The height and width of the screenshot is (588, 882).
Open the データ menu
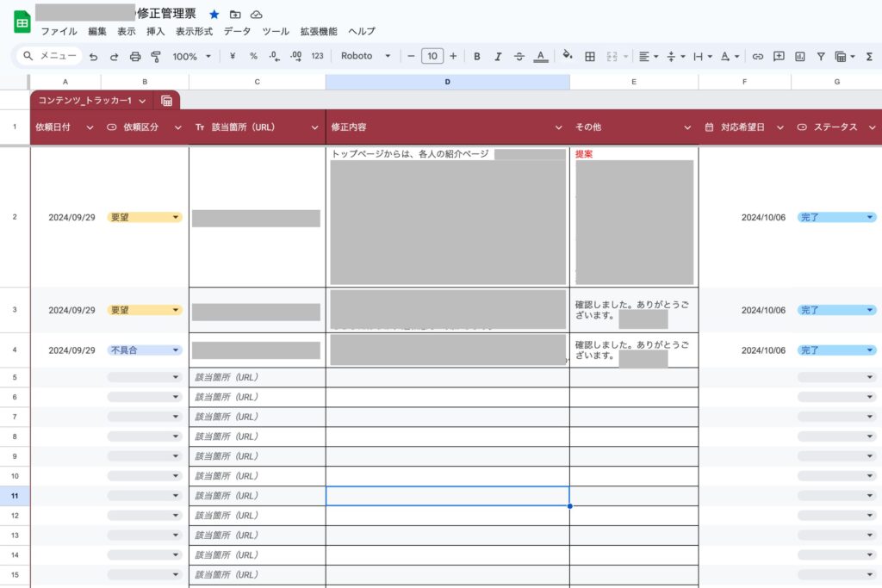[x=237, y=31]
